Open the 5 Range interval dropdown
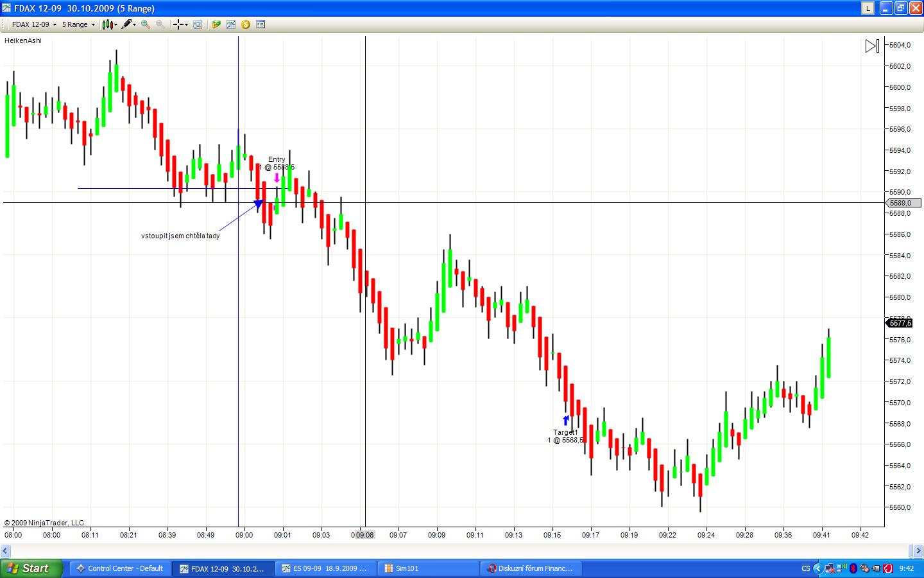Screen dimensions: 924x578 point(78,24)
